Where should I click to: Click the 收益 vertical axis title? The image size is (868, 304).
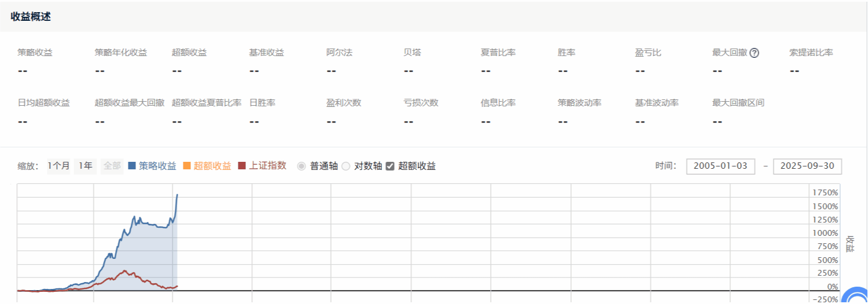click(x=851, y=243)
